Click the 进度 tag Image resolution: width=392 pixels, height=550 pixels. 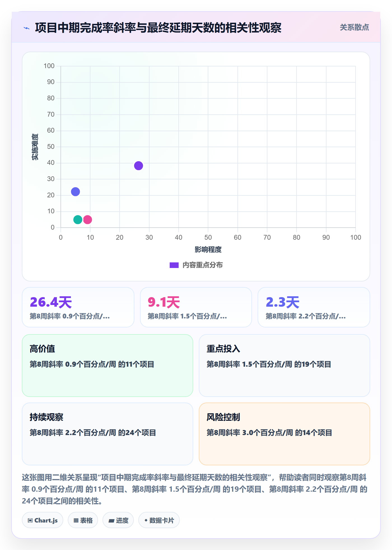[118, 520]
